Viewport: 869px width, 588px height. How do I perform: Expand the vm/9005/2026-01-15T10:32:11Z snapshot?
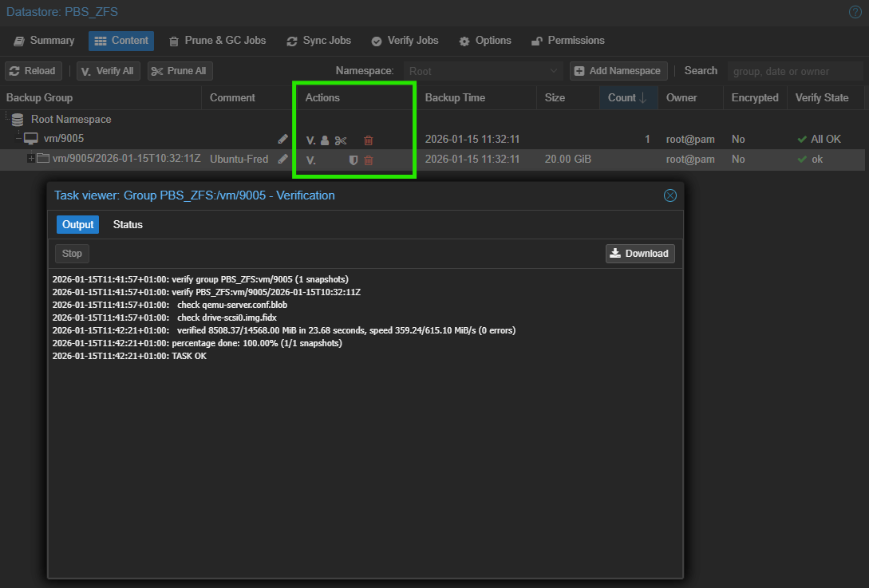[x=32, y=159]
